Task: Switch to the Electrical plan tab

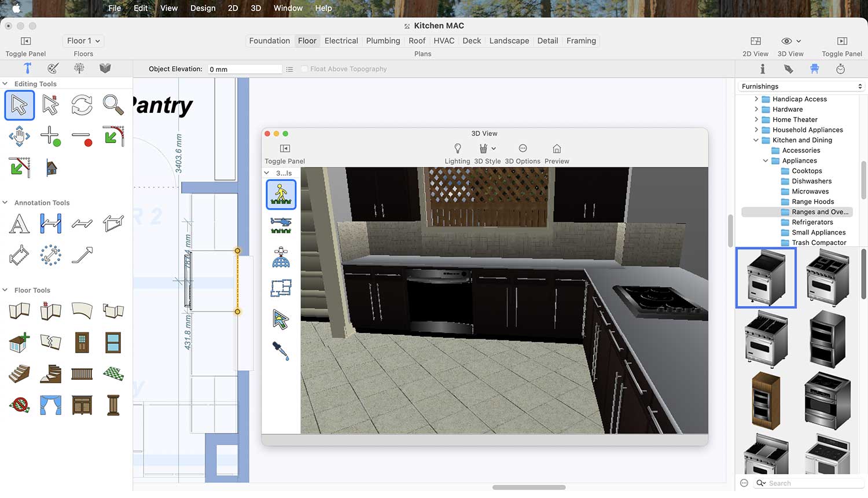Action: click(341, 41)
